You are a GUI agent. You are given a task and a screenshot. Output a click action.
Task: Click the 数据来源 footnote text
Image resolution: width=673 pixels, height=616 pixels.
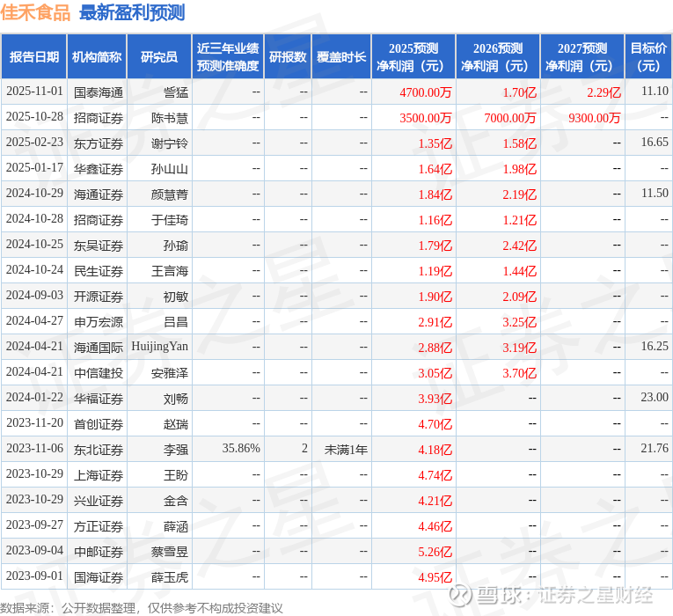point(142,608)
